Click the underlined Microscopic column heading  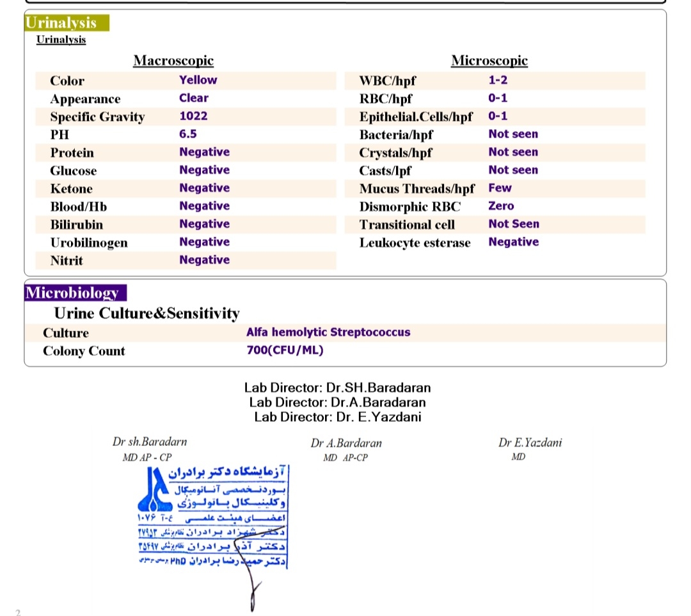[489, 61]
